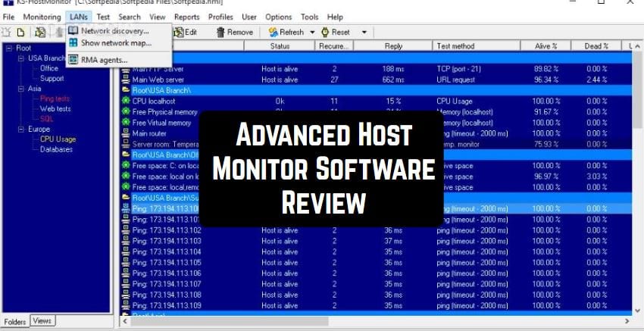
Task: Sort by the Recure... column header
Action: pyautogui.click(x=334, y=46)
